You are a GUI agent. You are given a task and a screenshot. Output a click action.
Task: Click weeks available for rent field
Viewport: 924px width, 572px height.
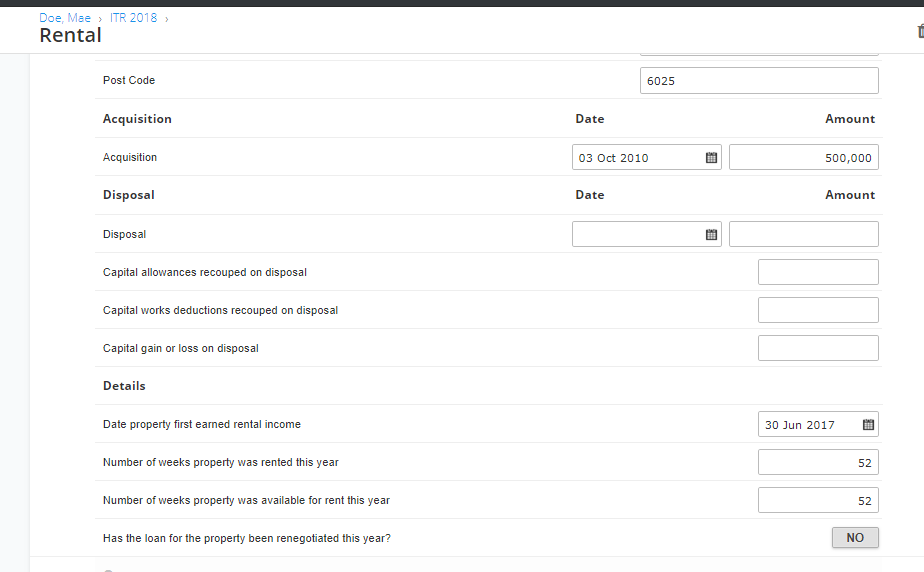tap(818, 500)
